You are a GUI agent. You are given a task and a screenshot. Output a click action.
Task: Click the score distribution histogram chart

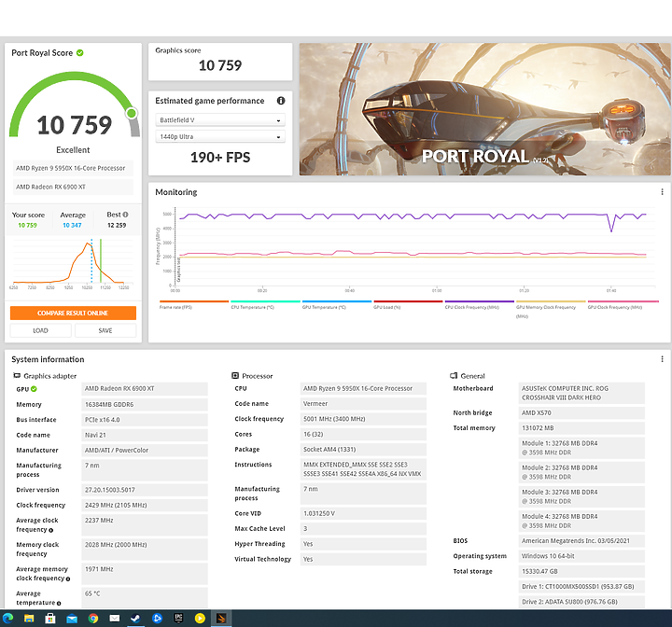[72, 264]
